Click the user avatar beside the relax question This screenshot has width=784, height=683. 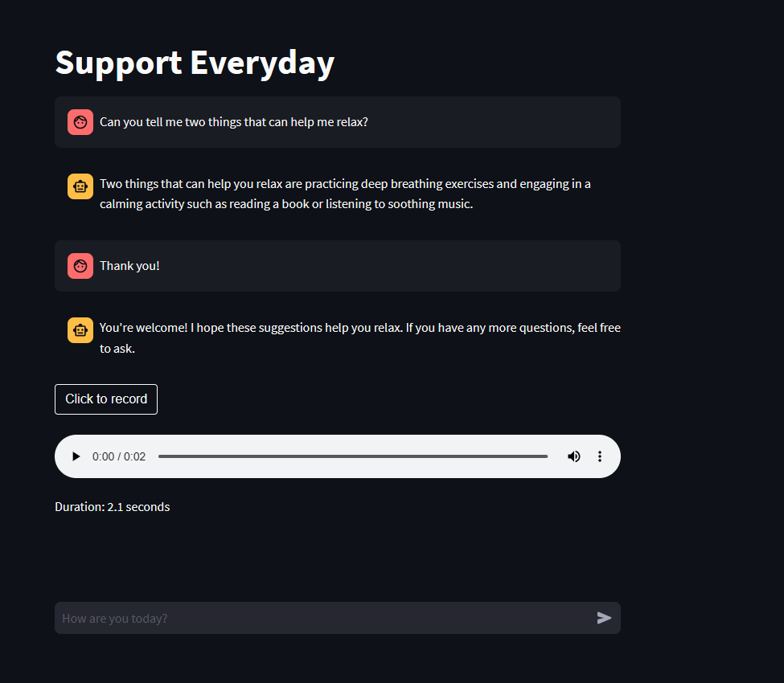[80, 122]
